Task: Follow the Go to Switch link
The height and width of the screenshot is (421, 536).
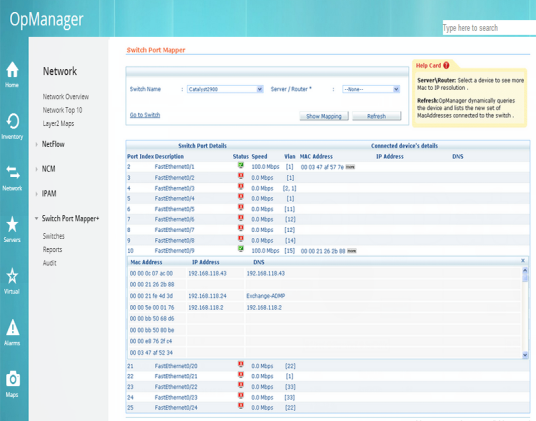Action: [145, 115]
